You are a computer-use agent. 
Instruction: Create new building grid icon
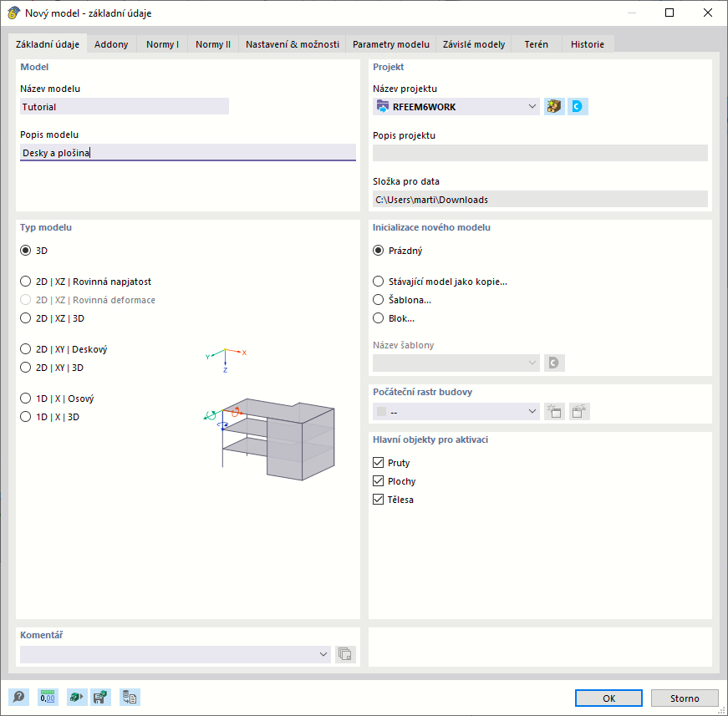coord(554,412)
